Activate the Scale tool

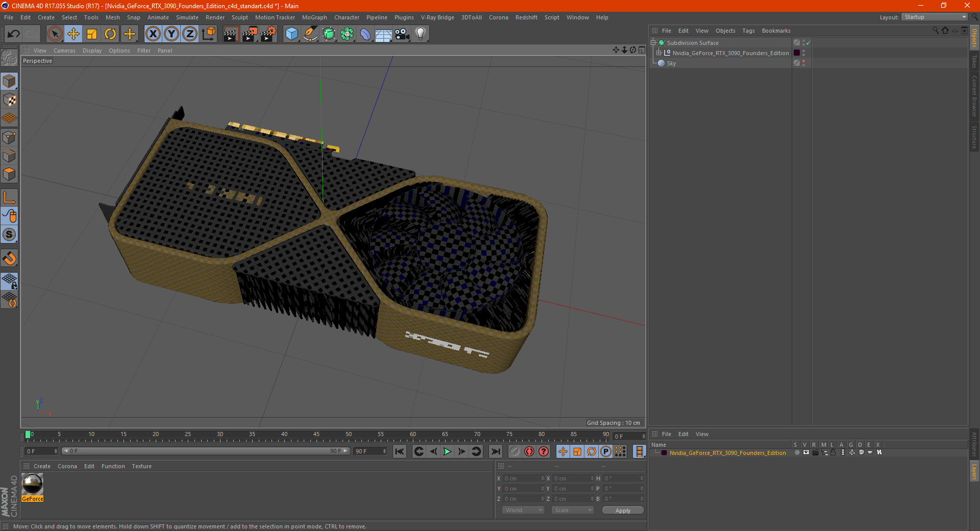coord(92,34)
